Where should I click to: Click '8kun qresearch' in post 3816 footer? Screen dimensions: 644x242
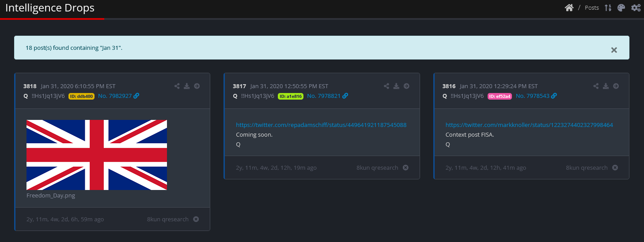coord(587,168)
